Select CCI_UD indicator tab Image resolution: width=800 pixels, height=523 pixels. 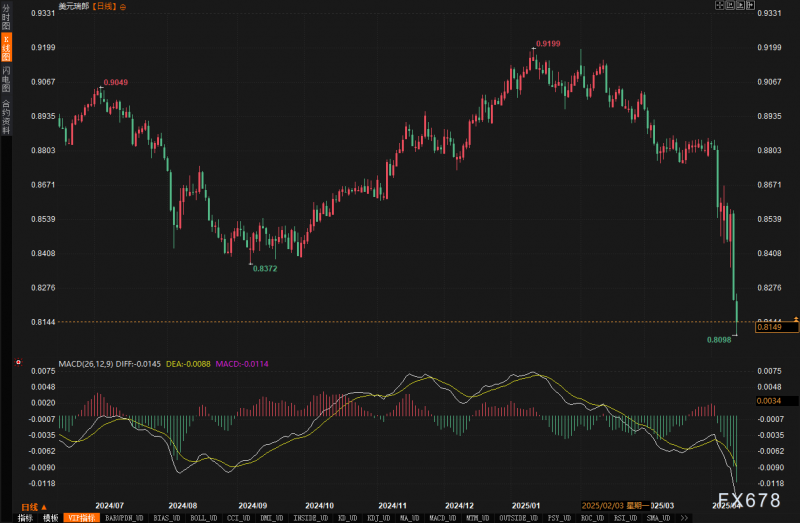tap(238, 518)
